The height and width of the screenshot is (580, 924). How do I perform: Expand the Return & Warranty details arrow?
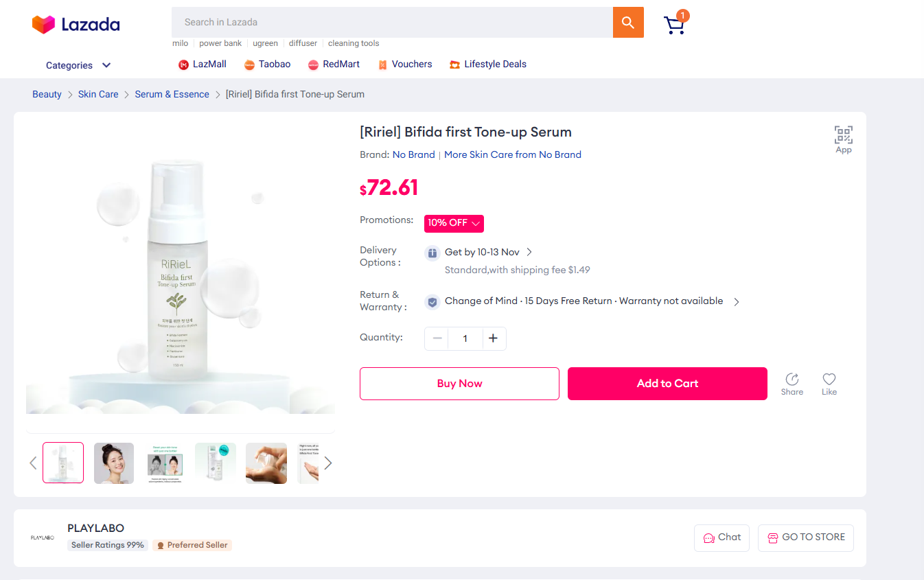736,301
